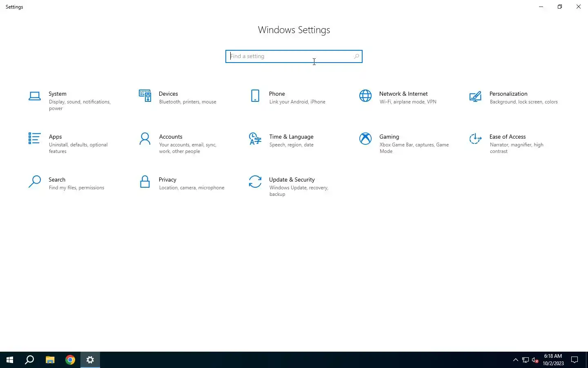This screenshot has height=368, width=588.
Task: Show hidden system tray icons
Action: point(515,360)
